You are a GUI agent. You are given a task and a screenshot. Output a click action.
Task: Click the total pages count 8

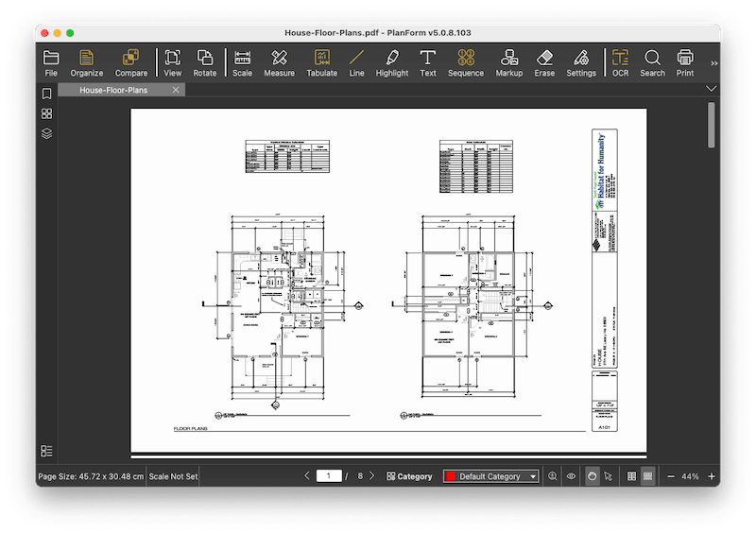tap(360, 476)
